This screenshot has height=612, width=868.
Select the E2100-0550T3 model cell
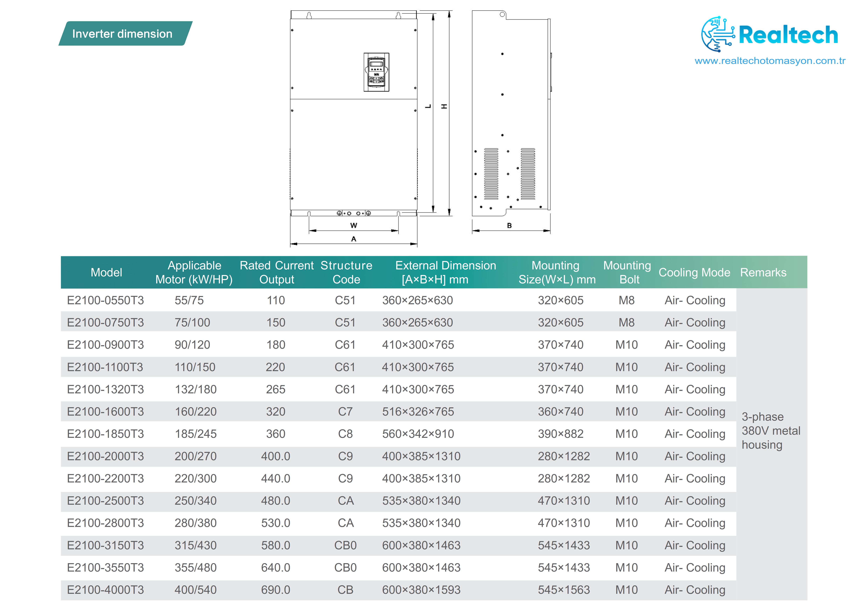tap(106, 300)
